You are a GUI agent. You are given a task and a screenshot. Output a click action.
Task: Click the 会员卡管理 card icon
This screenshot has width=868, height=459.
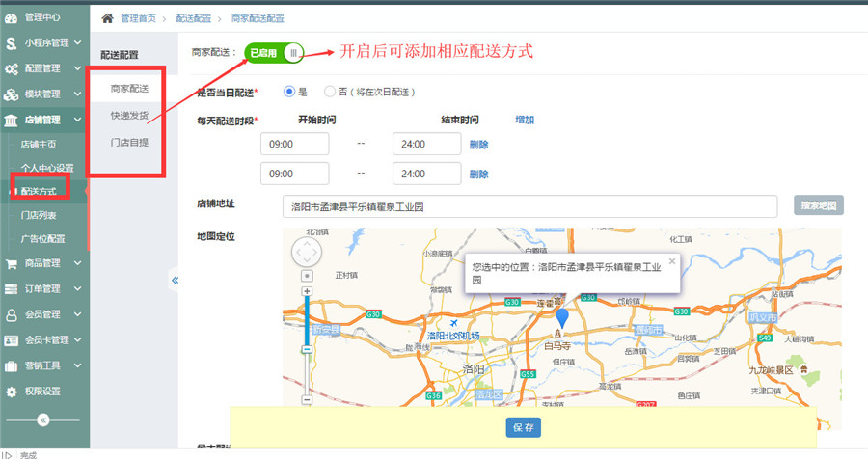tap(11, 340)
